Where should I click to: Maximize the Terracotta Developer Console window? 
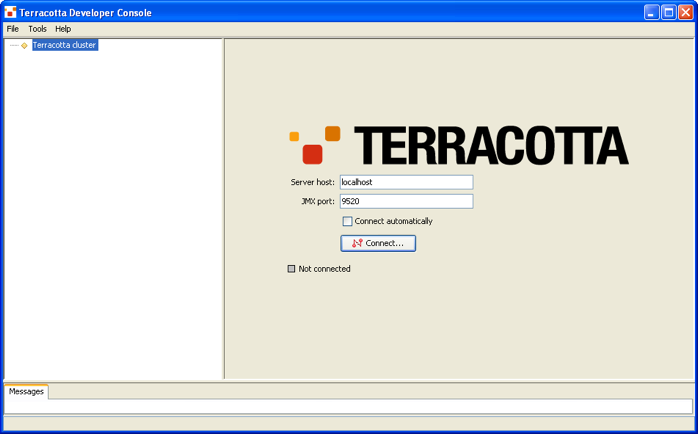pos(669,12)
